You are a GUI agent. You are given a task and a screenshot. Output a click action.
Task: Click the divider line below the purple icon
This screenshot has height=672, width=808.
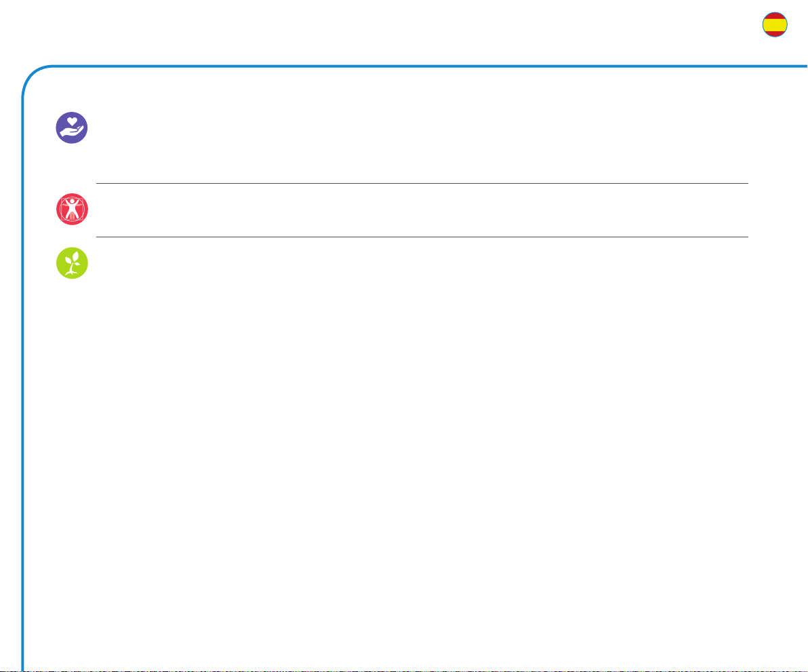point(422,183)
